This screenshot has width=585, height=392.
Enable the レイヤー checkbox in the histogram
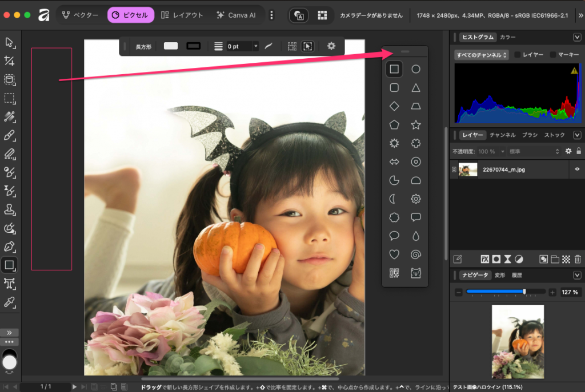click(x=518, y=55)
